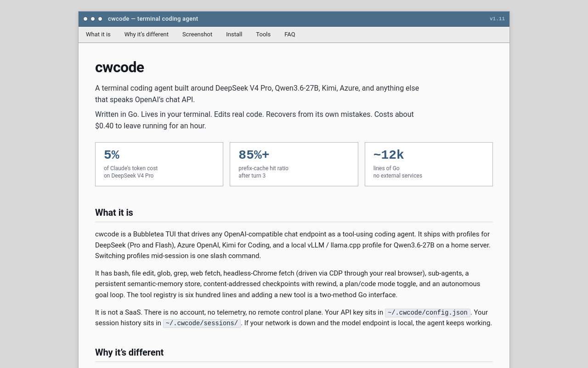Select the FAQ nav tab
This screenshot has height=368, width=588.
pos(290,34)
